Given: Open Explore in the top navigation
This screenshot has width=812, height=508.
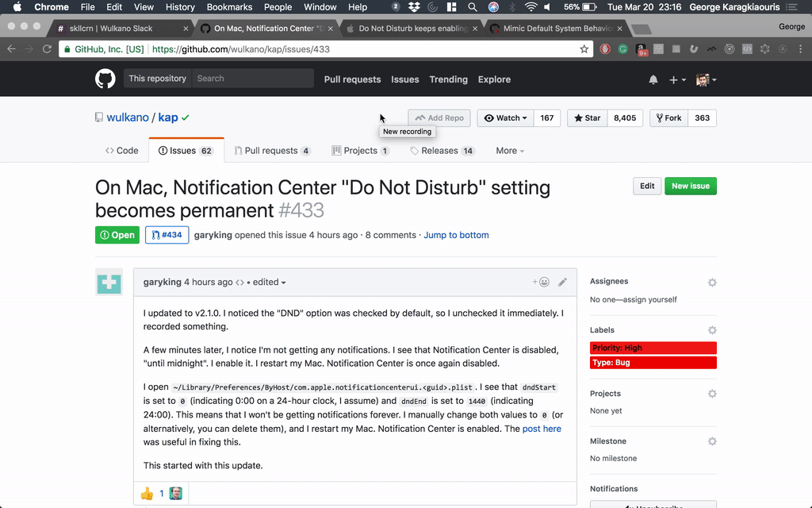Looking at the screenshot, I should coord(494,80).
